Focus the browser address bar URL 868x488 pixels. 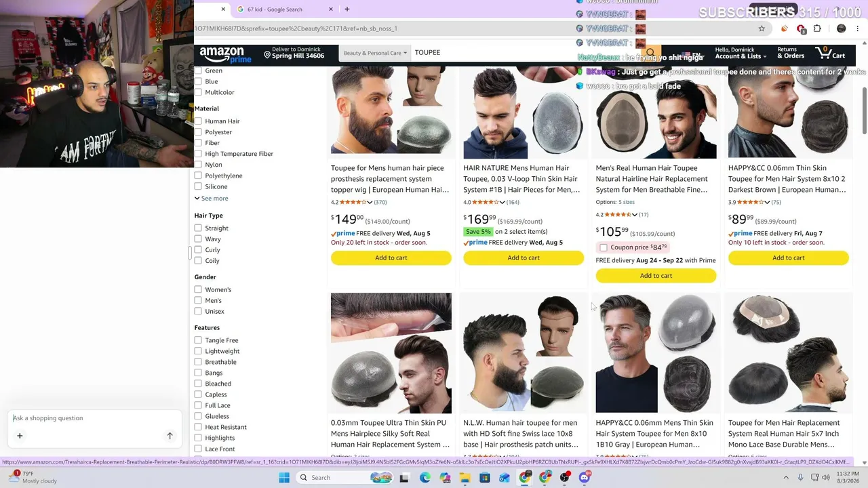tap(475, 28)
